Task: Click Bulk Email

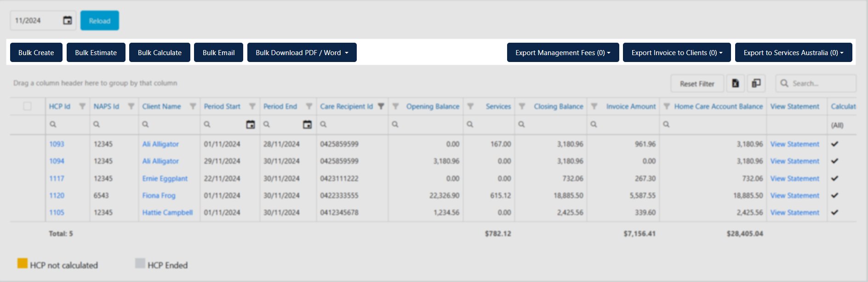Action: pyautogui.click(x=218, y=52)
